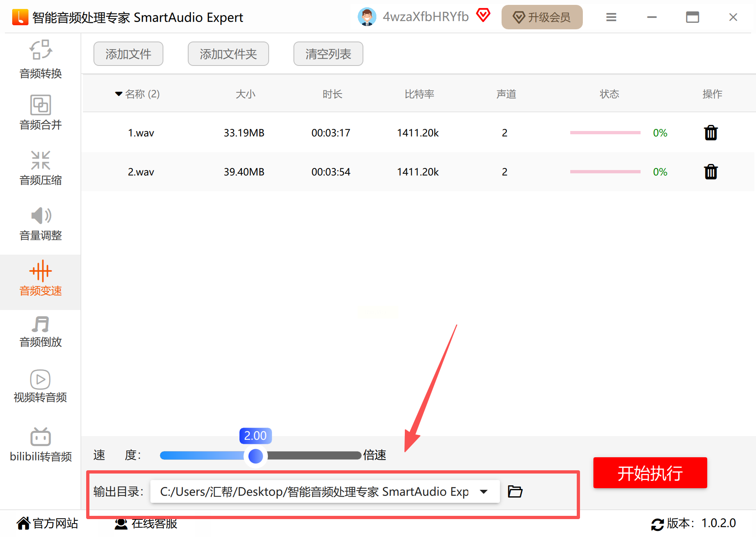Click the 操作 column header

tap(712, 94)
